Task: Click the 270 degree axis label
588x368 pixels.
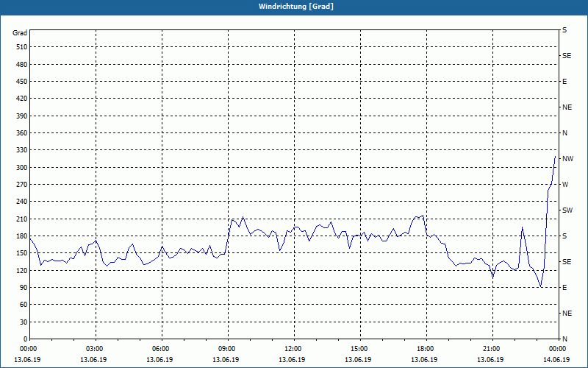Action: (x=22, y=185)
